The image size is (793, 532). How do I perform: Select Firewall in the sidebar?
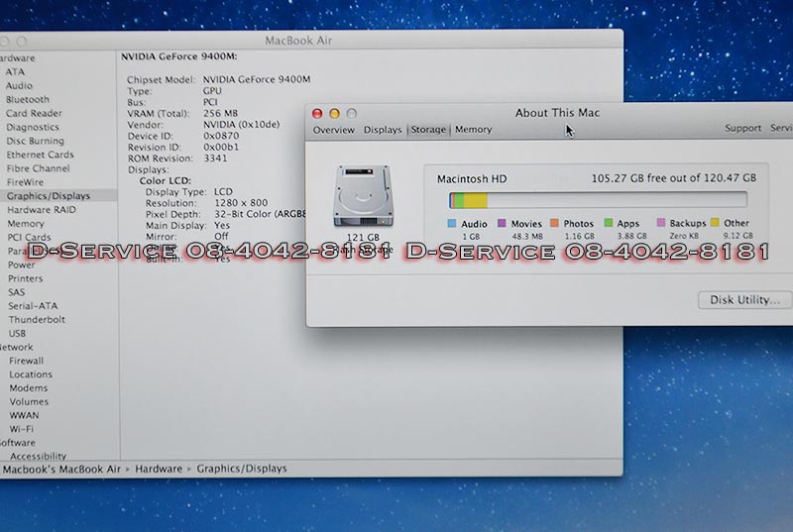(26, 361)
